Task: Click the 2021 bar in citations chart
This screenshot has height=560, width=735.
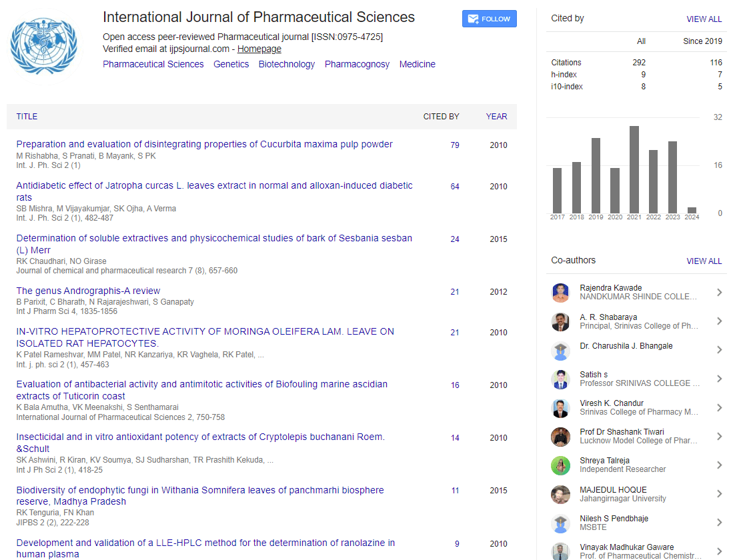Action: tap(634, 169)
